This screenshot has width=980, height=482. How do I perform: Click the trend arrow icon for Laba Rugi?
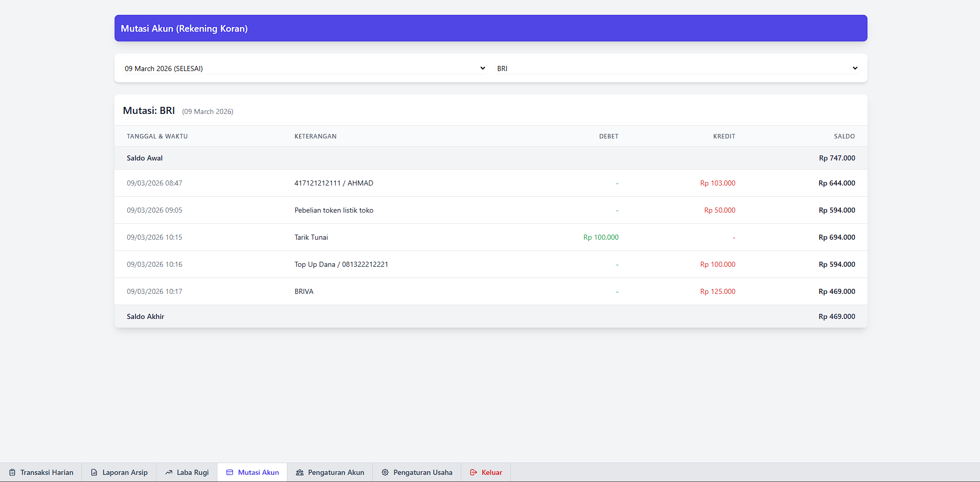click(169, 472)
